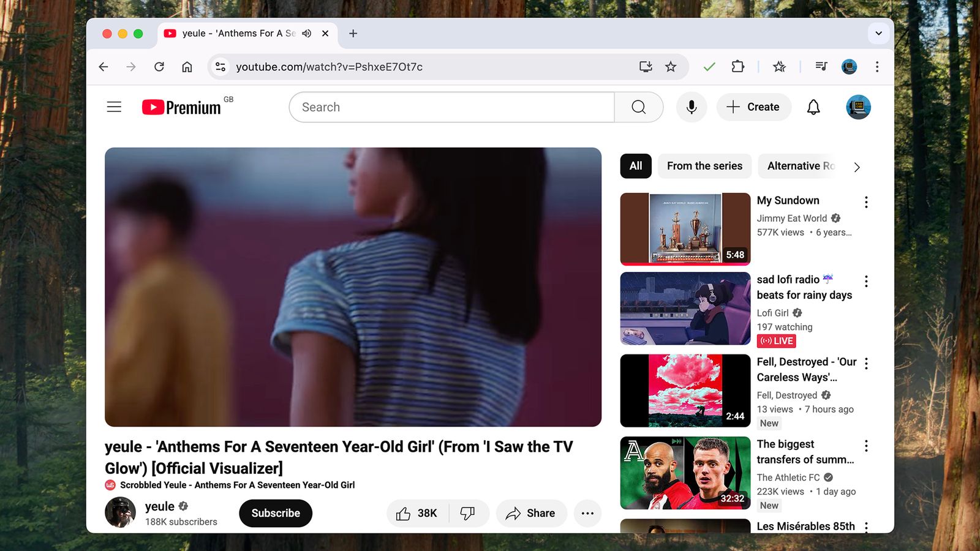Reload the current page
The width and height of the screenshot is (980, 551).
[159, 67]
